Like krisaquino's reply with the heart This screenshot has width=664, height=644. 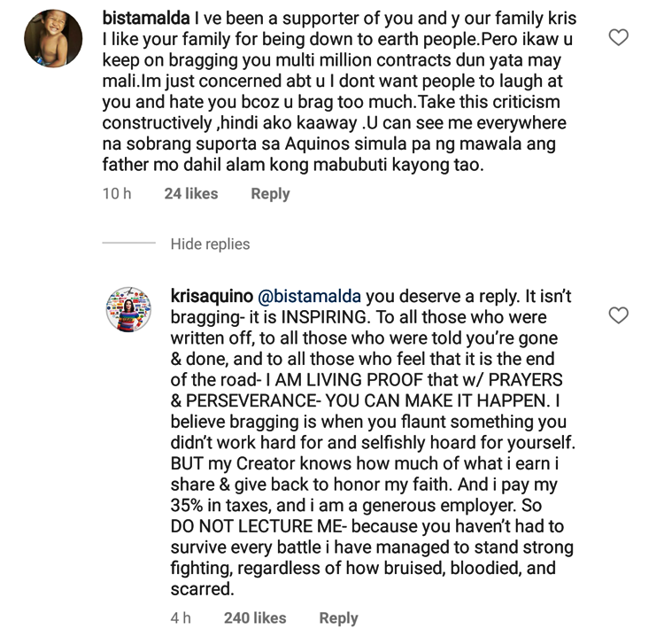click(x=620, y=315)
